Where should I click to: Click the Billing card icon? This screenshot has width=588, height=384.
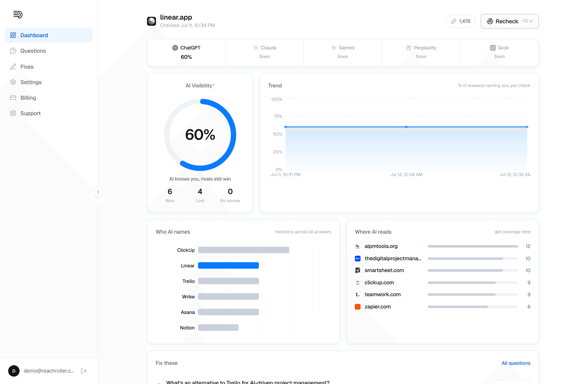[13, 98]
